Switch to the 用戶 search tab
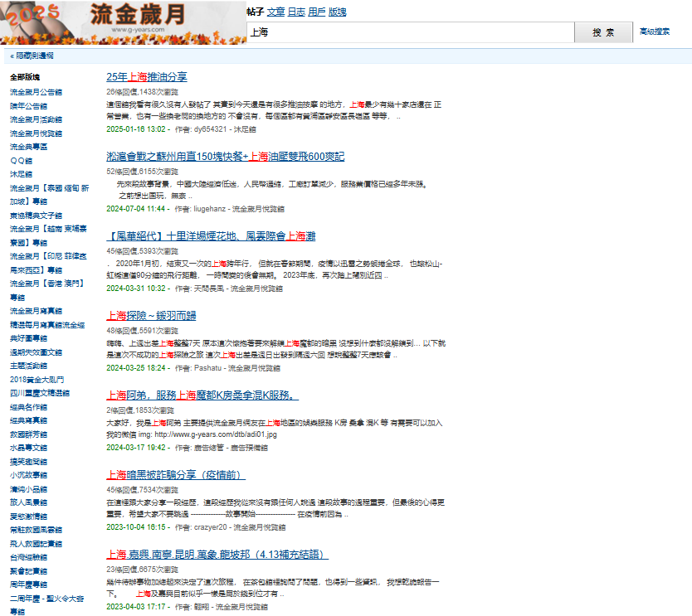The image size is (692, 616). coord(316,12)
